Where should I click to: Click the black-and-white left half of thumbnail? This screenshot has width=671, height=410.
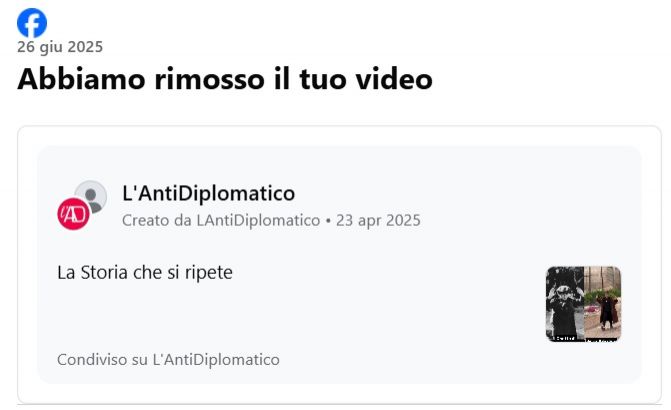click(x=565, y=304)
